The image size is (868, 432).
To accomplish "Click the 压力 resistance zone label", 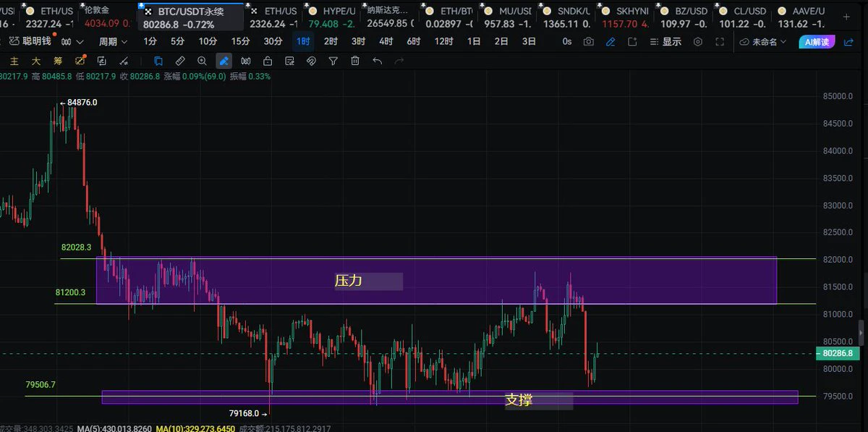I will click(349, 281).
